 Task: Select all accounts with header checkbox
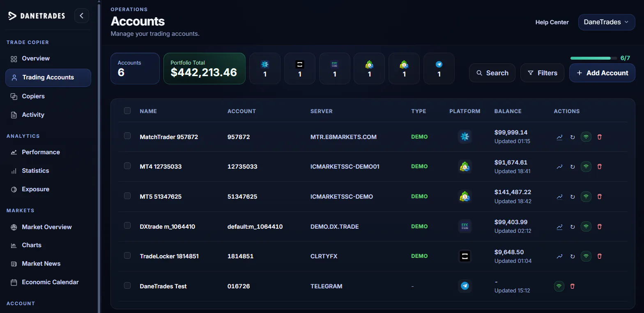(x=127, y=111)
